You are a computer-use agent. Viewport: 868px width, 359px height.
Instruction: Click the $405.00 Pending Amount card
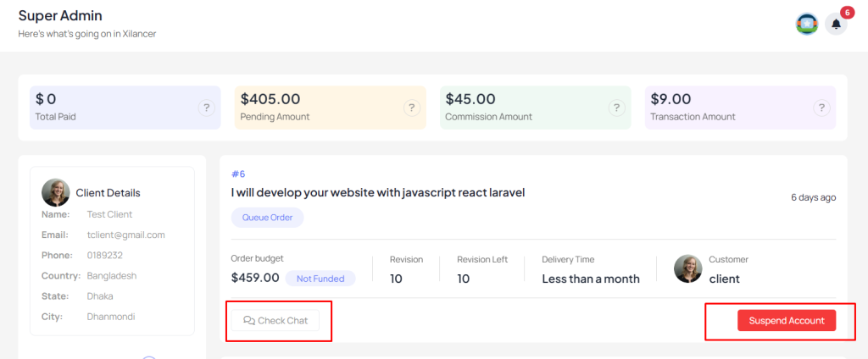(x=331, y=108)
